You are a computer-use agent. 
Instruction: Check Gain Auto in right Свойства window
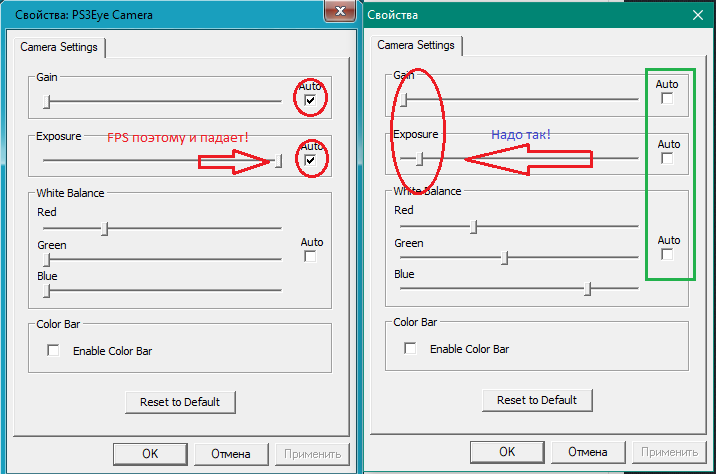coord(667,98)
